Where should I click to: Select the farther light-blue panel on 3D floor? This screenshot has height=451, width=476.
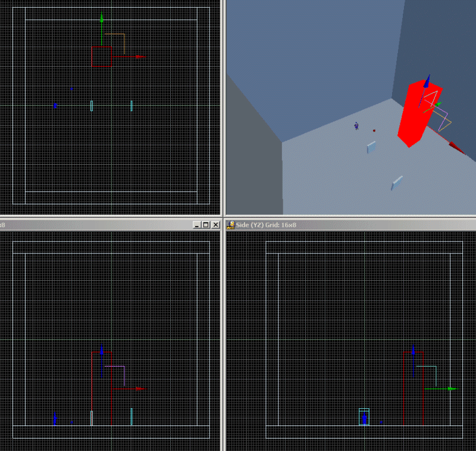[x=371, y=146]
